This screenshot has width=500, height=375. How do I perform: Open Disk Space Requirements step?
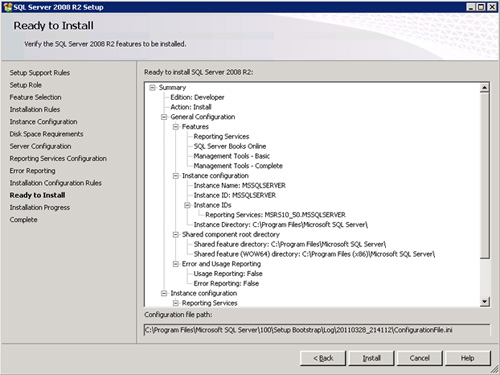46,134
